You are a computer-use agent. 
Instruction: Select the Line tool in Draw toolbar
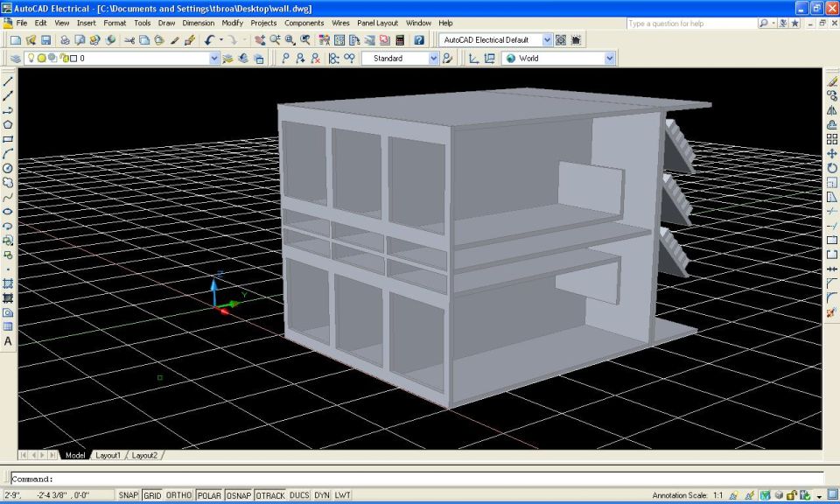point(8,81)
